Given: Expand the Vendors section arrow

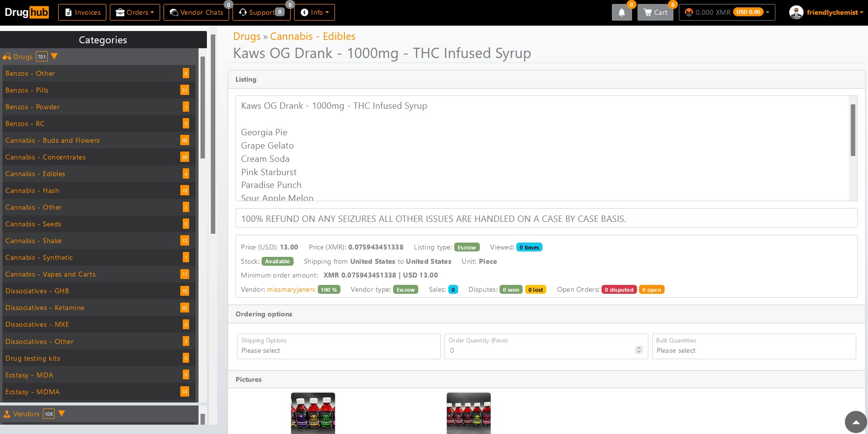Looking at the screenshot, I should pyautogui.click(x=62, y=414).
